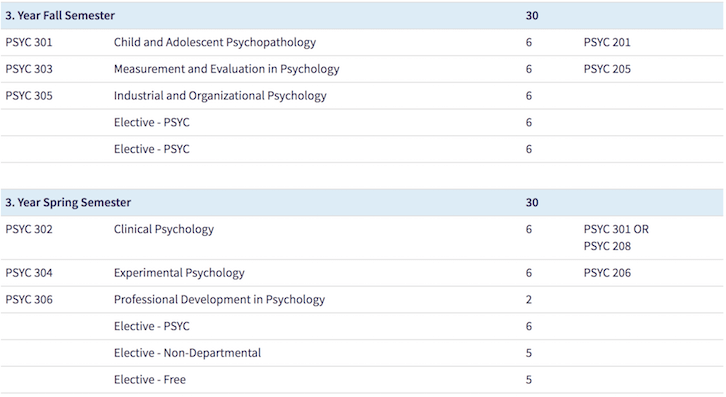Click credit value 5 of Elective - Free

[x=529, y=380]
